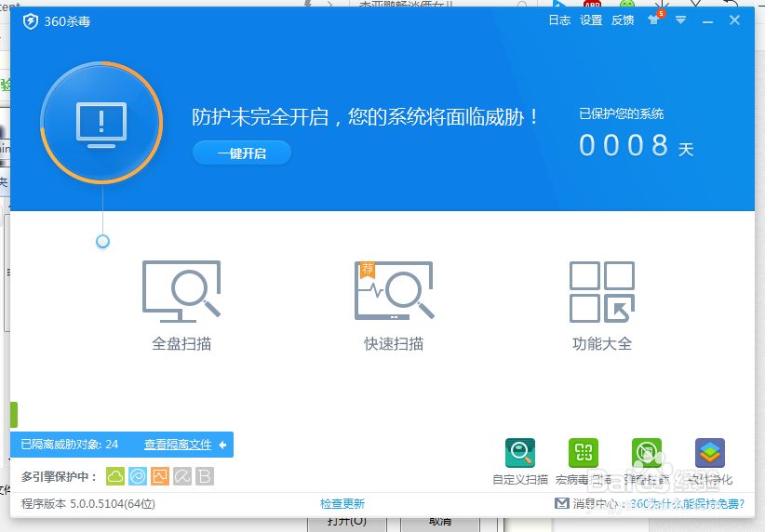Click 取消 in the background dialog
Screen dimensions: 765x532
[x=440, y=523]
